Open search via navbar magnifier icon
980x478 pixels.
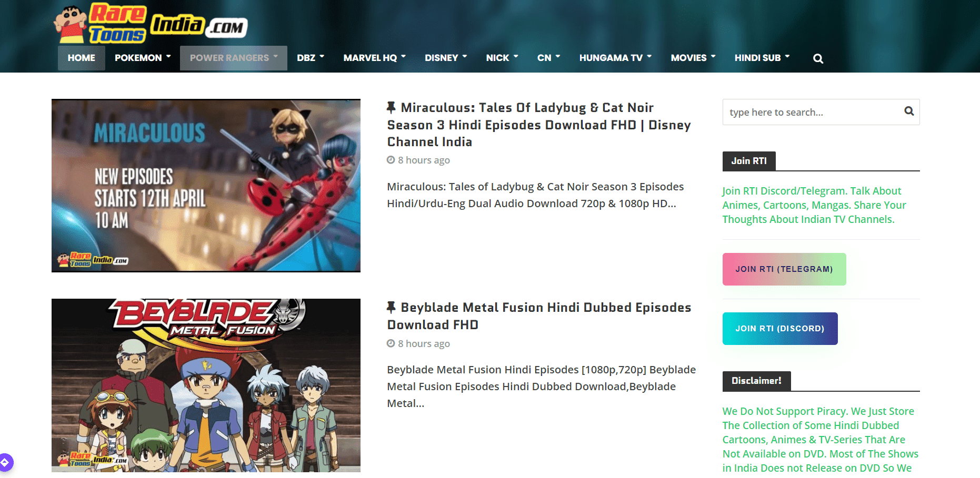pyautogui.click(x=818, y=58)
